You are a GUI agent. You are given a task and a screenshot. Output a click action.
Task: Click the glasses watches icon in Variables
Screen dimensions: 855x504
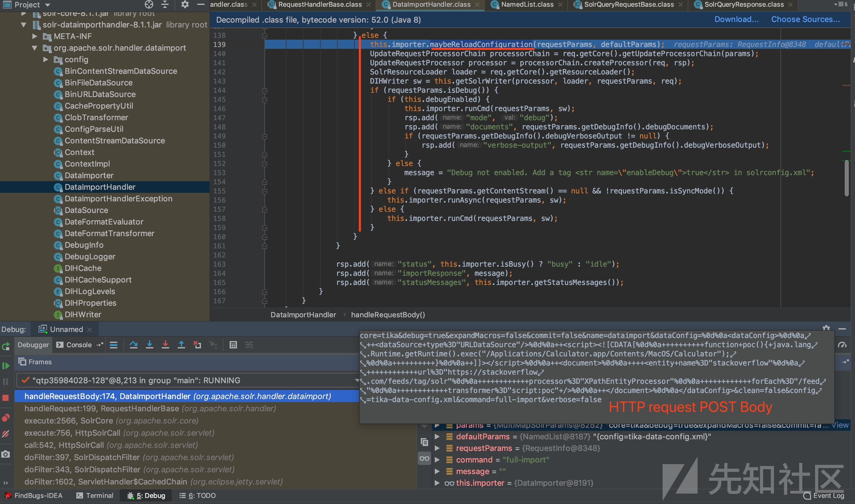[x=424, y=459]
